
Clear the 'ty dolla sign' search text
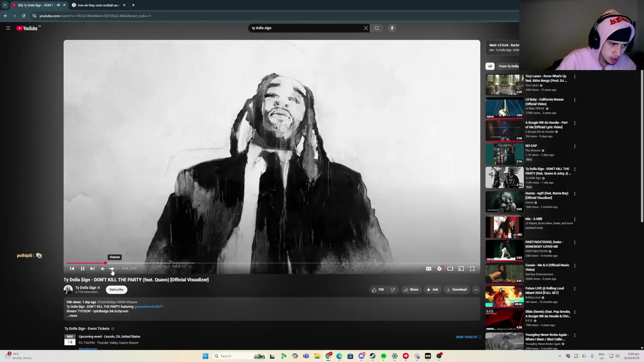point(366,28)
